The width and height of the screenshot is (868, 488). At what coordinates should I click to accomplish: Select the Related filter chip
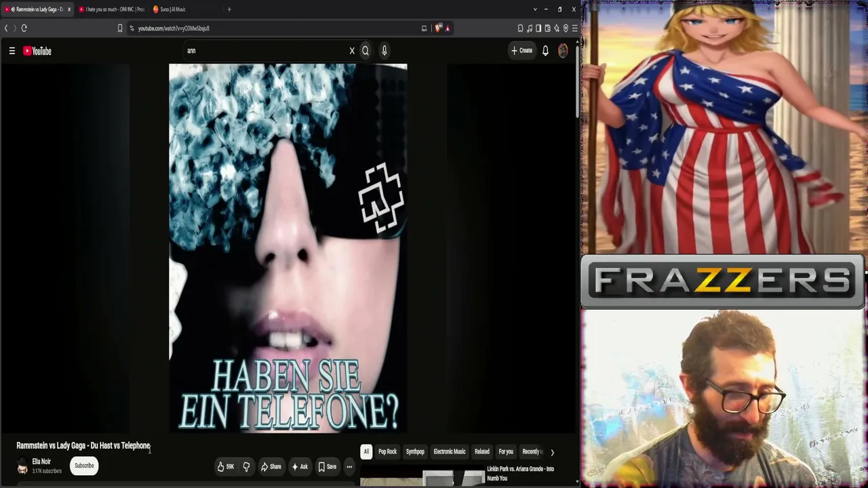click(x=482, y=451)
